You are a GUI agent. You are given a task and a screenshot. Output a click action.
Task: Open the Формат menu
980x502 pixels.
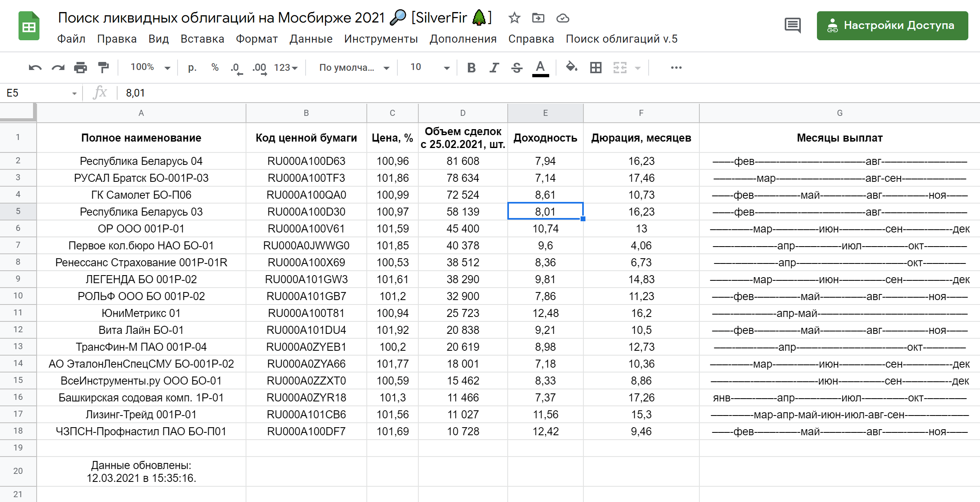tap(257, 39)
